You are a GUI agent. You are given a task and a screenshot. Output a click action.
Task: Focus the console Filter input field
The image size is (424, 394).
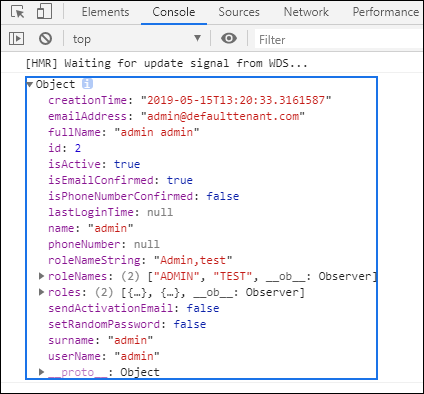click(338, 39)
